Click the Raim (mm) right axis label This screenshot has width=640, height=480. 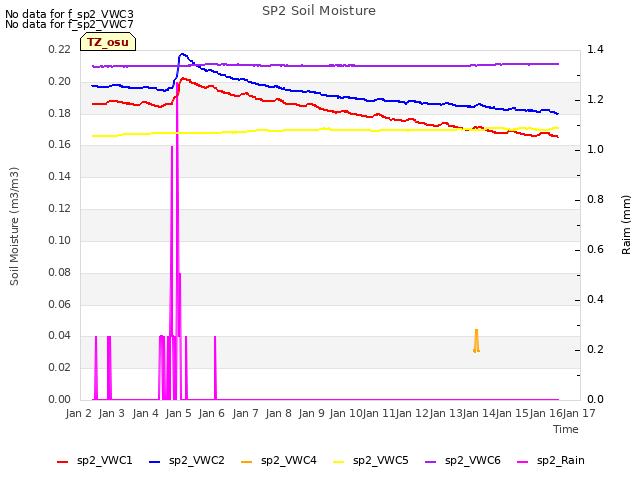click(626, 225)
